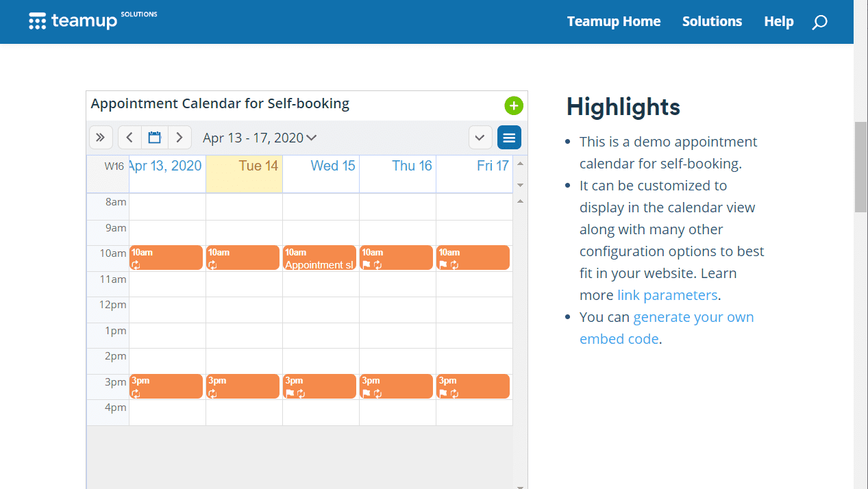The width and height of the screenshot is (868, 489).
Task: Open Wednesday 10am Appointment slot event
Action: 319,258
